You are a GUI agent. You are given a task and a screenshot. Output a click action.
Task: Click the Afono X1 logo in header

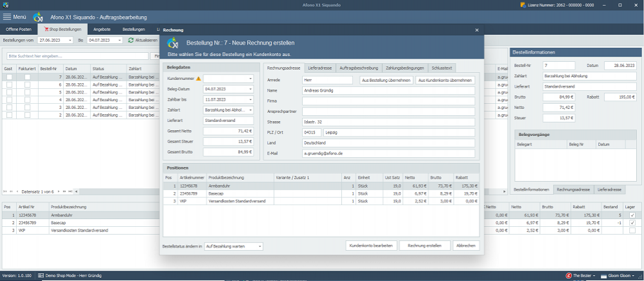(38, 17)
